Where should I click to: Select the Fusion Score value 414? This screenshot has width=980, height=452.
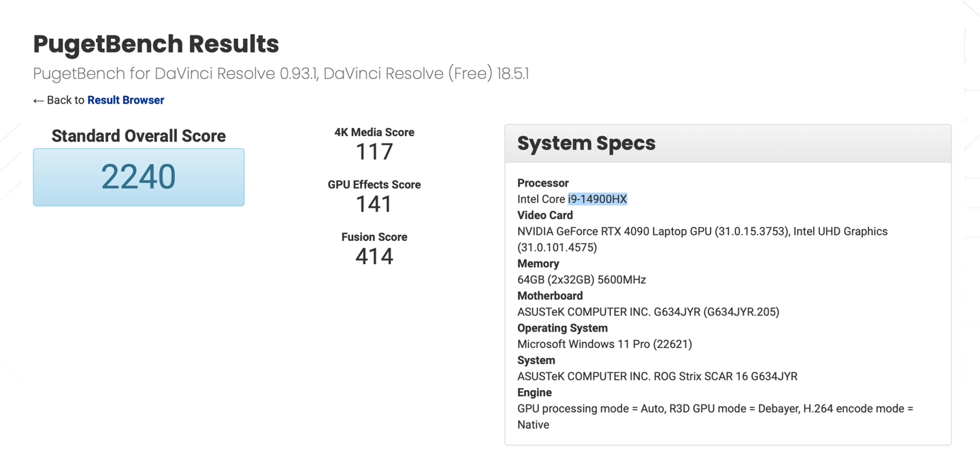coord(374,257)
